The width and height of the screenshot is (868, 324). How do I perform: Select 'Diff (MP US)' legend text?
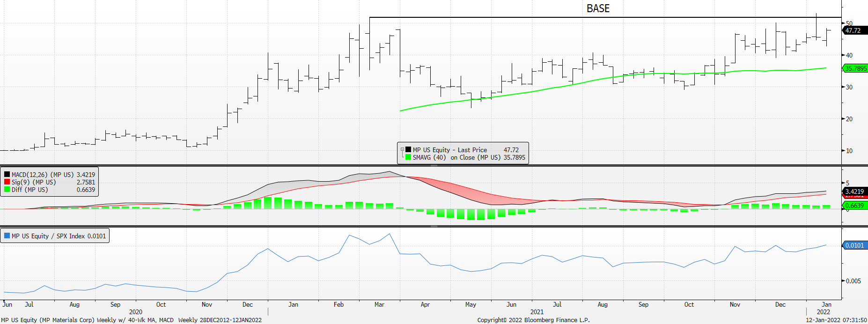tap(30, 190)
